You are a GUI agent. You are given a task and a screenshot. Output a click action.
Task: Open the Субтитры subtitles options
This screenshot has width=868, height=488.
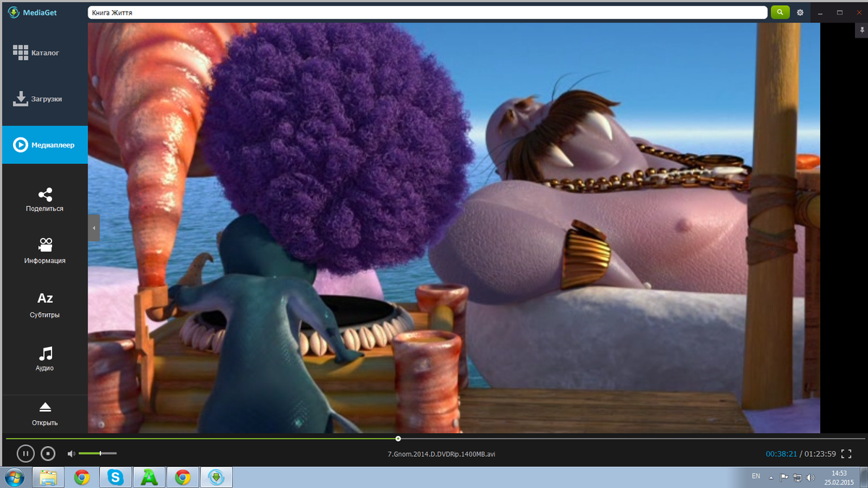click(44, 305)
